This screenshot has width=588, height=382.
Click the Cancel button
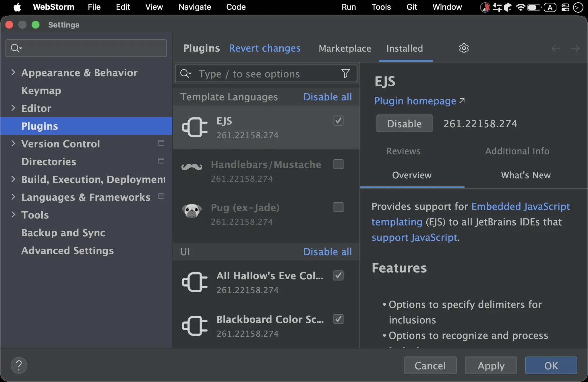[x=430, y=366]
